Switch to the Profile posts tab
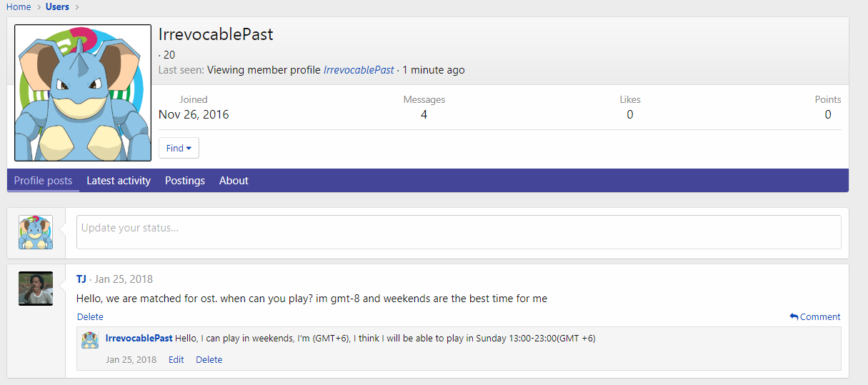This screenshot has width=868, height=385. click(43, 181)
